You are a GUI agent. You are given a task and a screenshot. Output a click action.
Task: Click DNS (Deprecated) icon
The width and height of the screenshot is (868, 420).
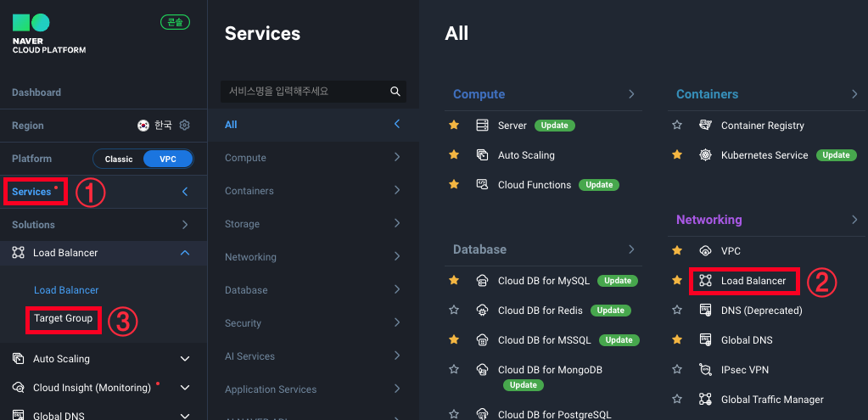click(705, 310)
